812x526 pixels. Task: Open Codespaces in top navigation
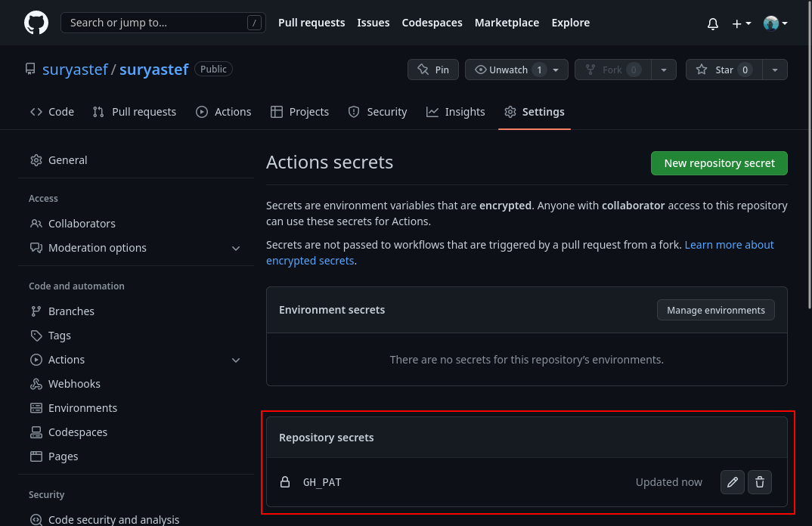[432, 23]
